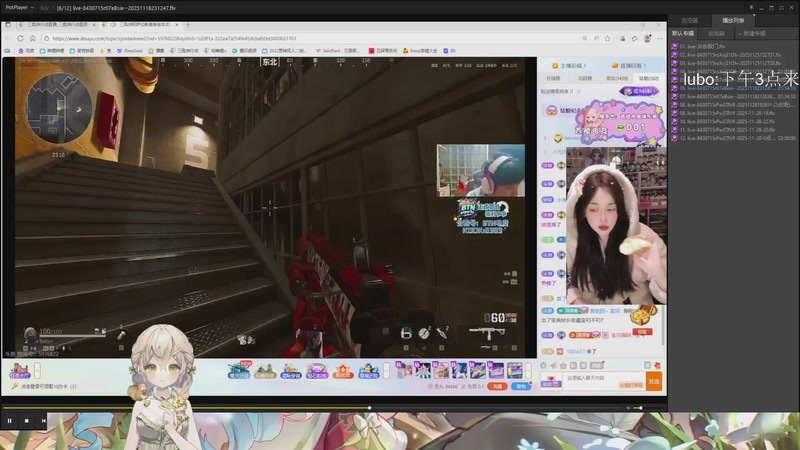Add a new album with 新建专辑
800x450 pixels.
point(753,33)
